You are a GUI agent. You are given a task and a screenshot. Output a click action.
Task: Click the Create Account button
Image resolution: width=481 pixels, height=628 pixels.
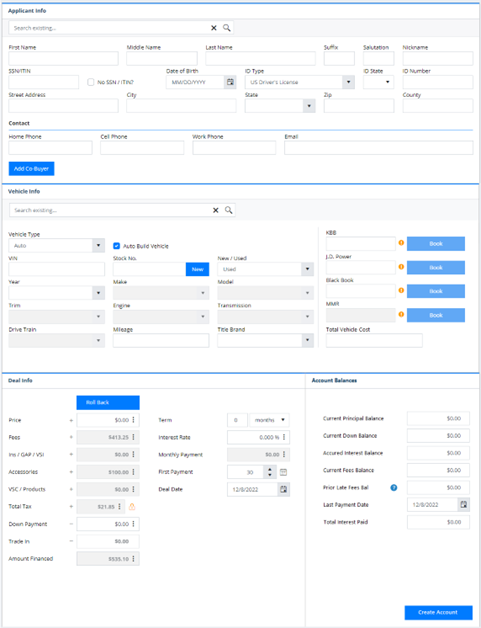click(438, 612)
